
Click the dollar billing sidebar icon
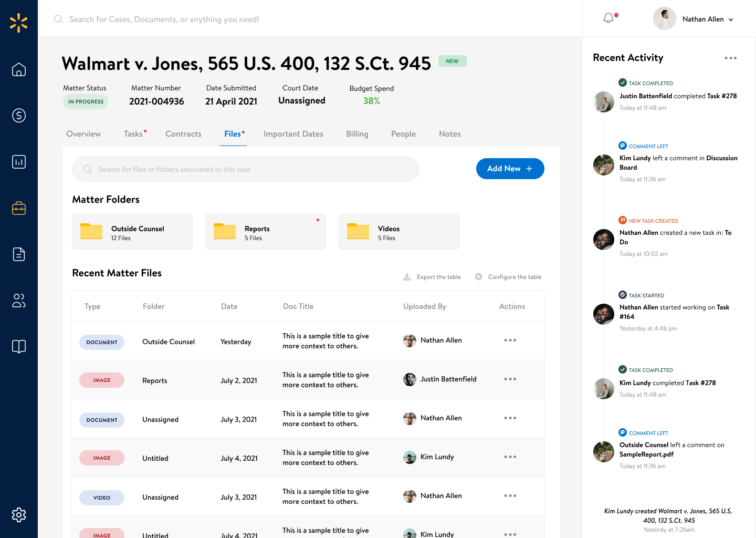(19, 116)
